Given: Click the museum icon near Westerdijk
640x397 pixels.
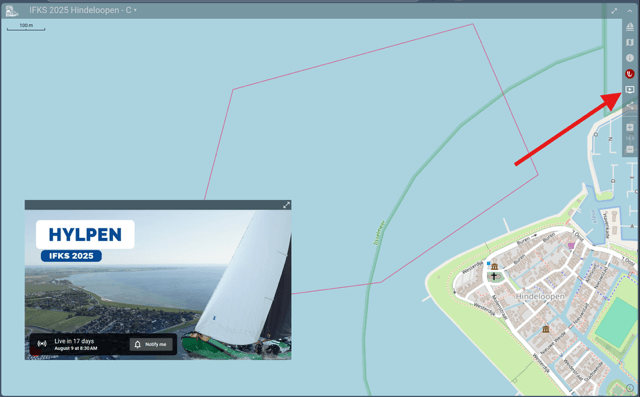Looking at the screenshot, I should click(x=494, y=266).
